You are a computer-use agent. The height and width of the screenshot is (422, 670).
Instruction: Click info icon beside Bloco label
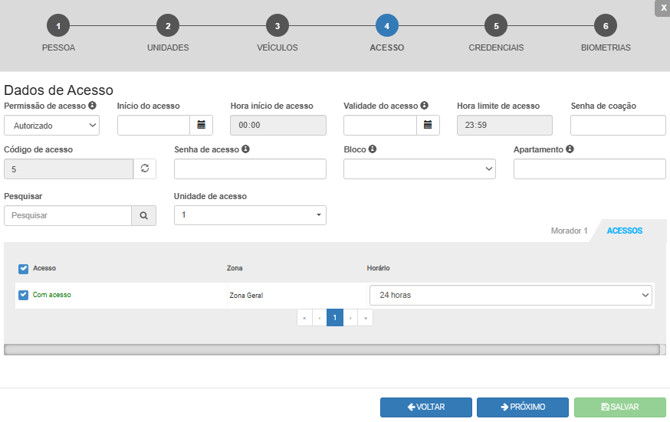click(x=372, y=149)
